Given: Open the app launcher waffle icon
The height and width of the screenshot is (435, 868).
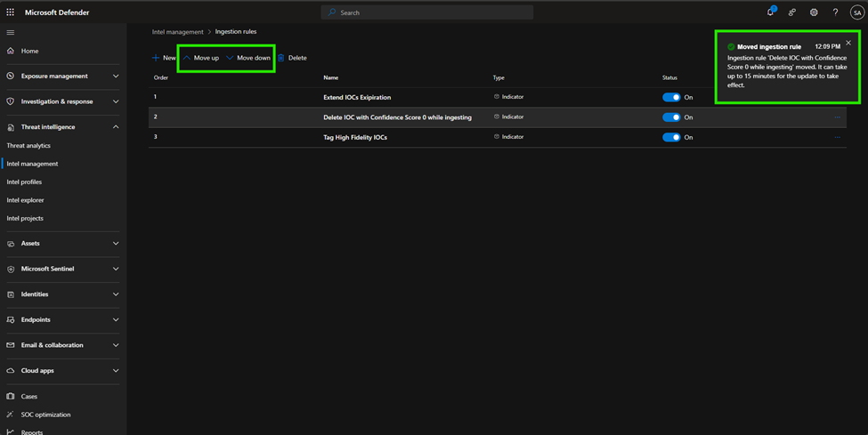Looking at the screenshot, I should coord(10,12).
